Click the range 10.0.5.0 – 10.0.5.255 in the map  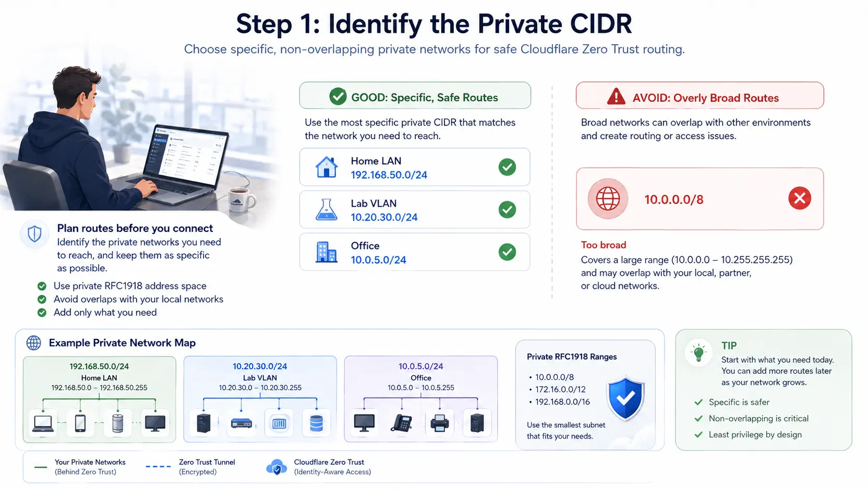[x=421, y=388]
